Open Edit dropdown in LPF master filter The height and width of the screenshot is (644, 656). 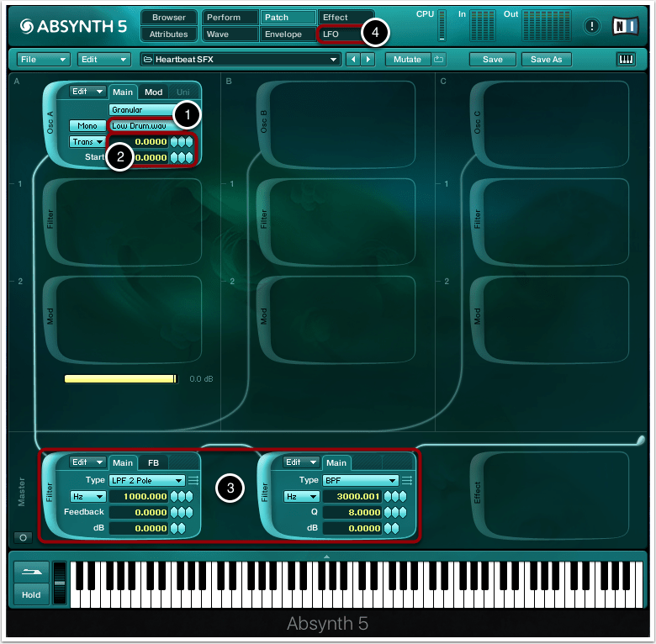point(87,462)
